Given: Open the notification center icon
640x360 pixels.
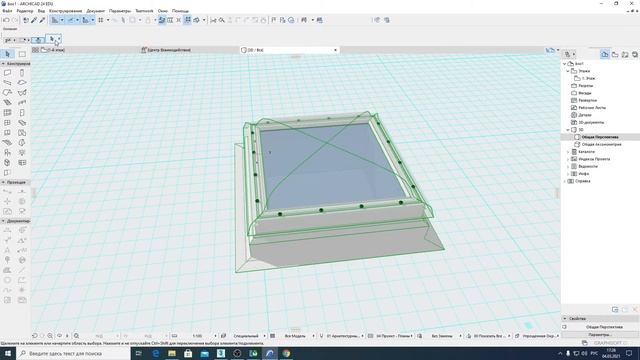Looking at the screenshot, I should click(x=629, y=353).
